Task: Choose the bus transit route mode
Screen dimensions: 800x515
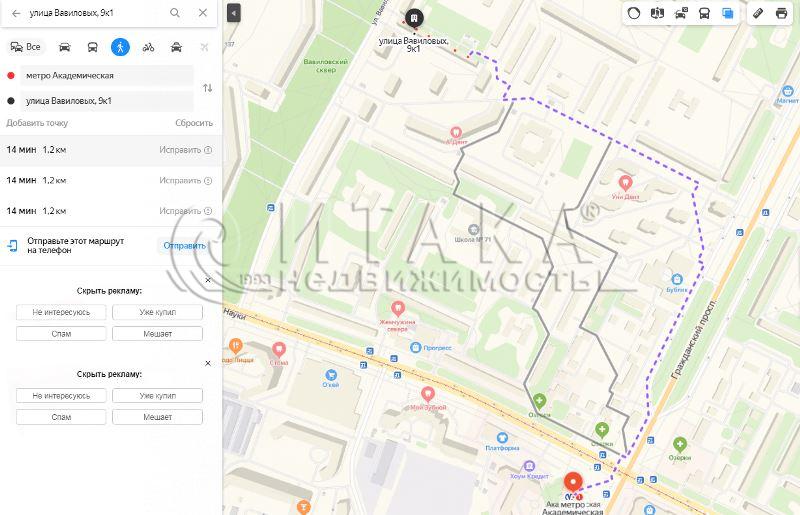Action: [x=93, y=47]
